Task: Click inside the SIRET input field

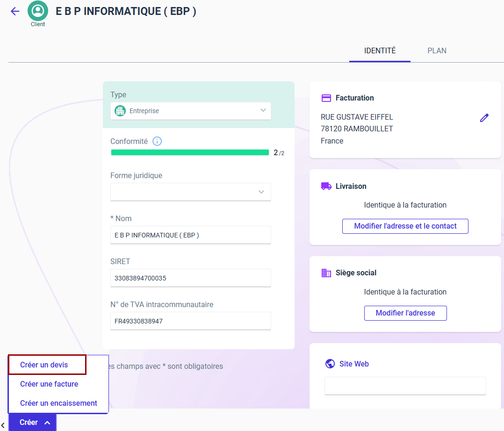Action: (x=190, y=278)
